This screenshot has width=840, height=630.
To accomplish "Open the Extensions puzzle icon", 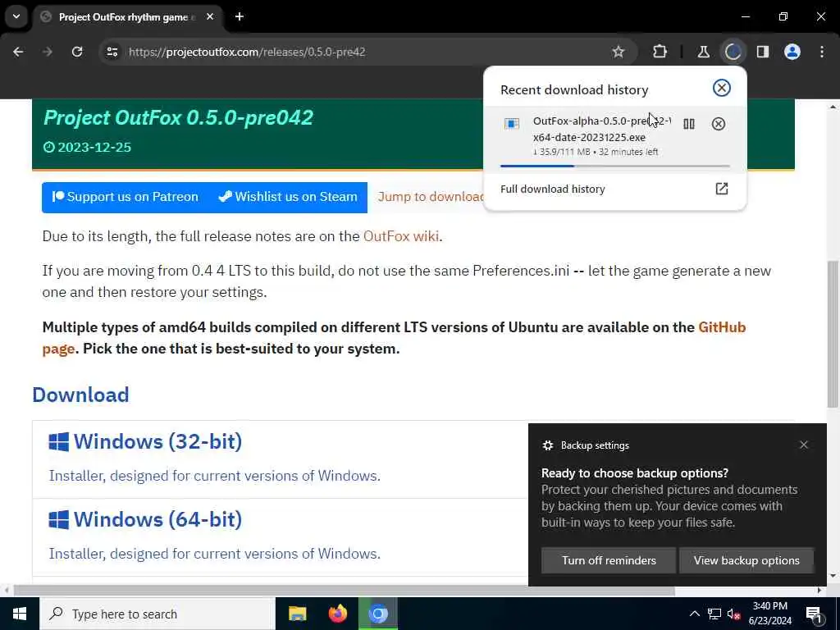I will 660,52.
